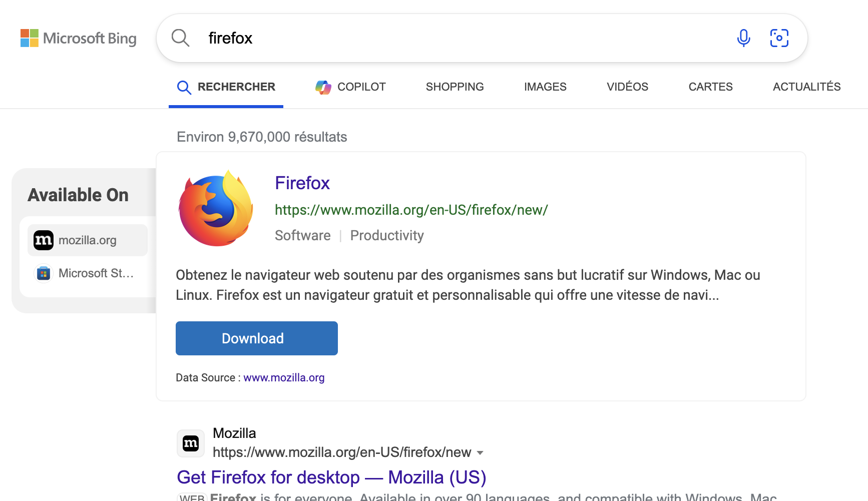Click the Microsoft Bing logo
The height and width of the screenshot is (501, 868).
pos(79,38)
